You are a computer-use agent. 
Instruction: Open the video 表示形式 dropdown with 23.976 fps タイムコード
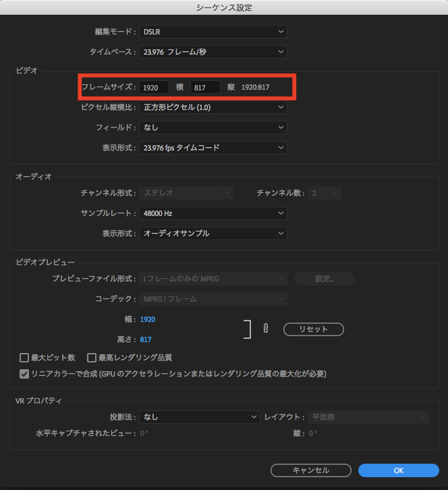pos(213,148)
